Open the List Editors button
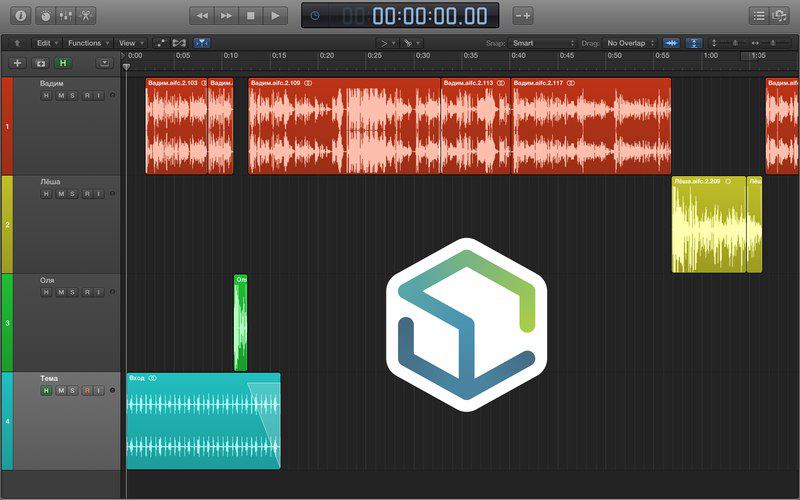 (x=759, y=16)
